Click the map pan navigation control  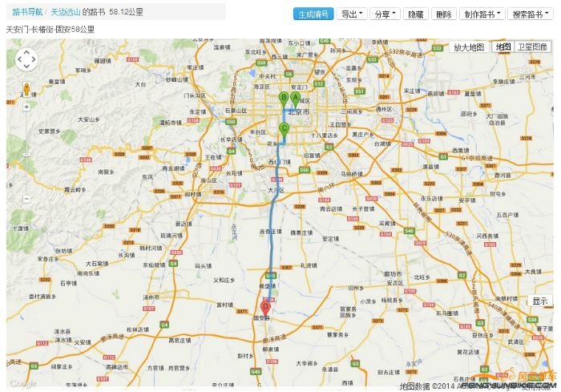(x=26, y=60)
